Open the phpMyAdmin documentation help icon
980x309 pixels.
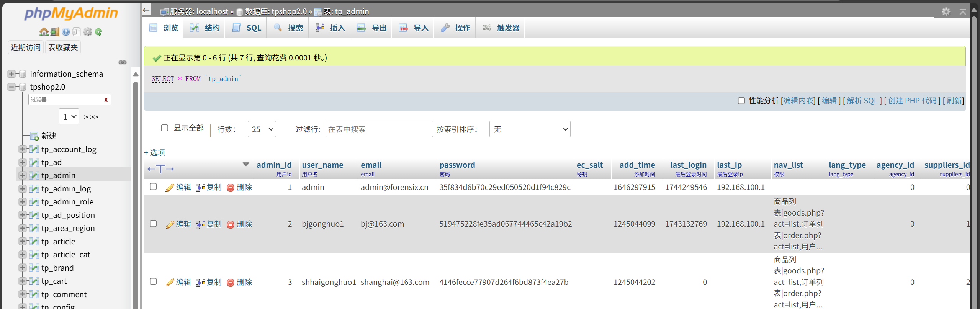tap(66, 32)
